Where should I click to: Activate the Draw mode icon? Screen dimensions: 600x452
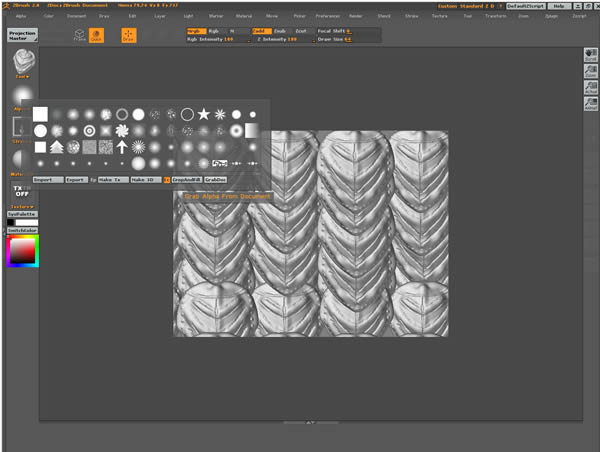tap(129, 35)
